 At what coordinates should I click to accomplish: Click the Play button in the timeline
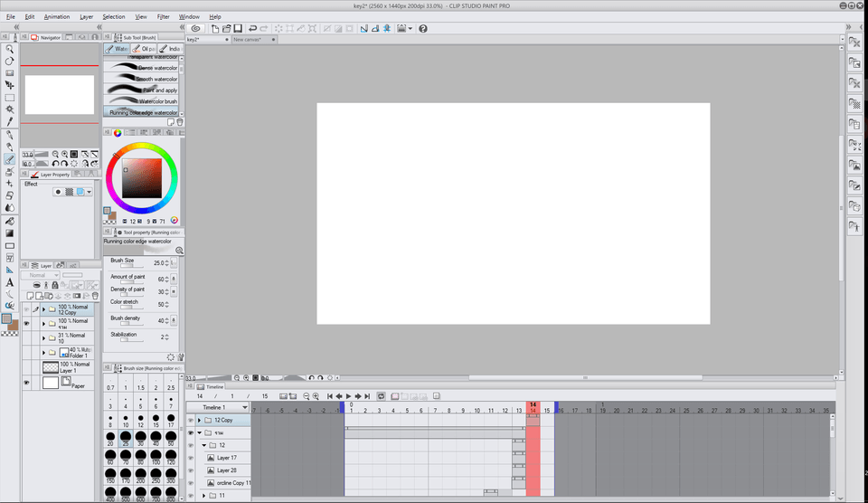point(348,396)
